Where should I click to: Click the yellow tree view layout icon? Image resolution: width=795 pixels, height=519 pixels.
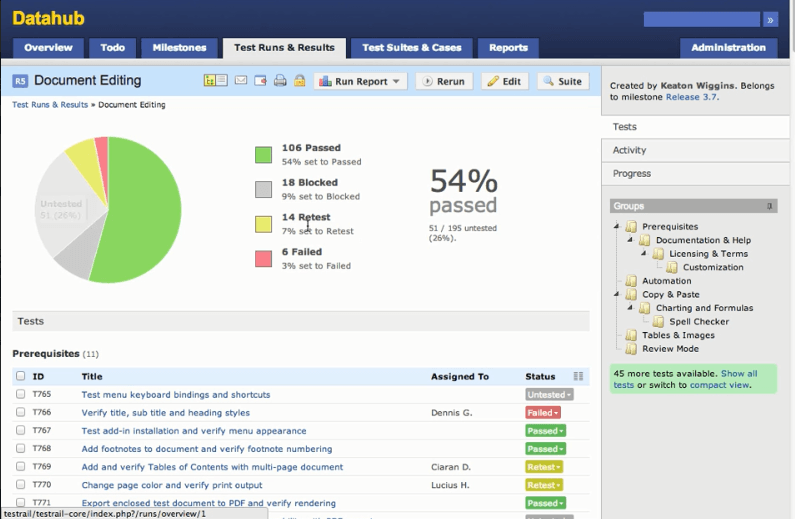[x=210, y=81]
